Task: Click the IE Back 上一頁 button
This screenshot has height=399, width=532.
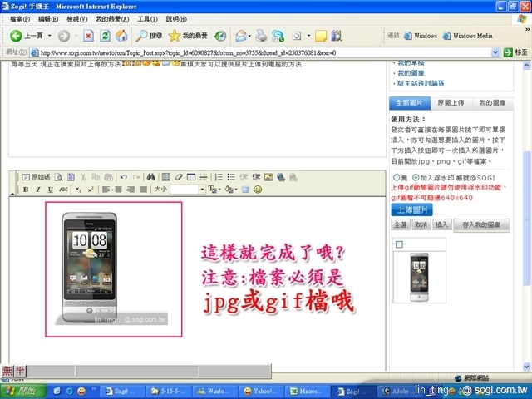Action: tap(27, 36)
